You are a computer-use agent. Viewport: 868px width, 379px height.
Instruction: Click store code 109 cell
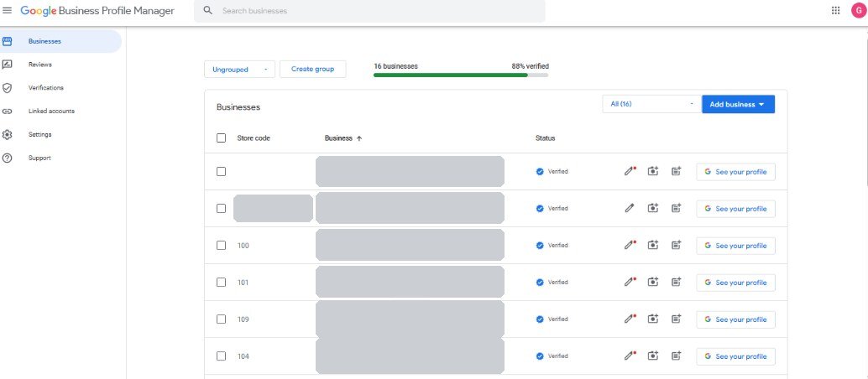[243, 319]
